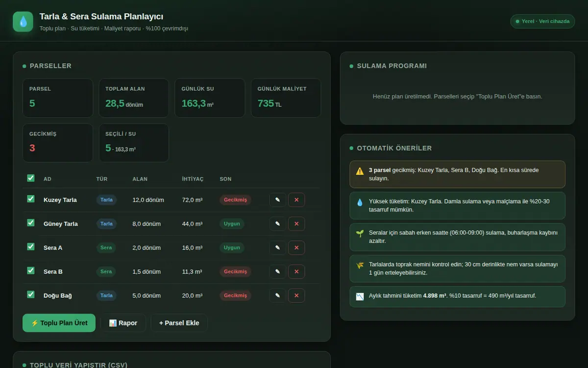Viewport: 588px width, 368px height.
Task: Generate plan with Toplu Plan Üret
Action: [59, 323]
